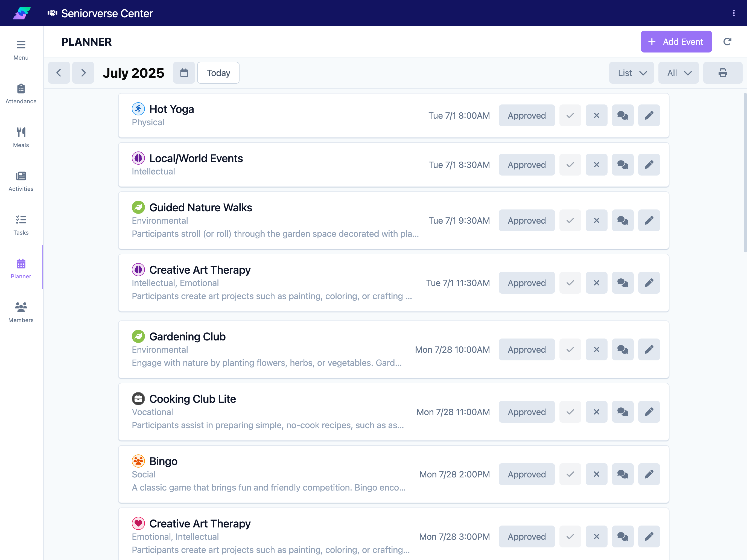Click the Cooking Club Lite title
The height and width of the screenshot is (560, 747).
pos(192,399)
